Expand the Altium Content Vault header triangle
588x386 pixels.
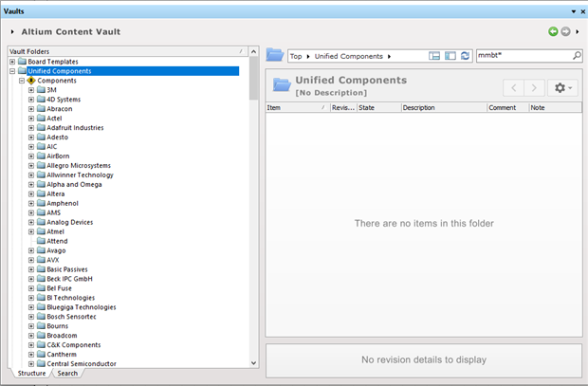coord(12,32)
